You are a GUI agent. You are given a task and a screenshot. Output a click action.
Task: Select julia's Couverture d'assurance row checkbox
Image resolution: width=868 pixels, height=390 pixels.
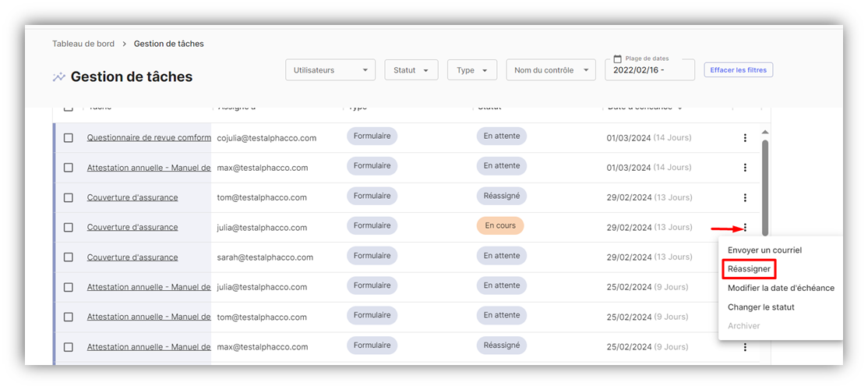pyautogui.click(x=68, y=227)
